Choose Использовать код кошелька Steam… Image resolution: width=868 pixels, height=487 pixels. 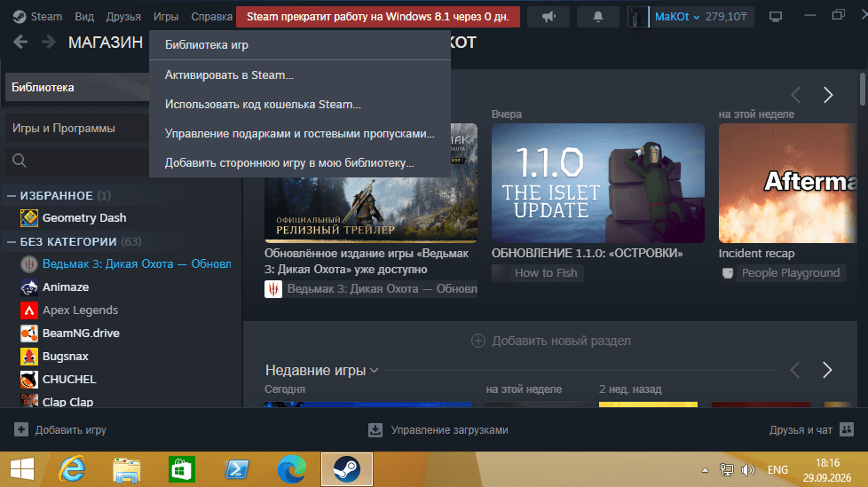click(x=299, y=104)
